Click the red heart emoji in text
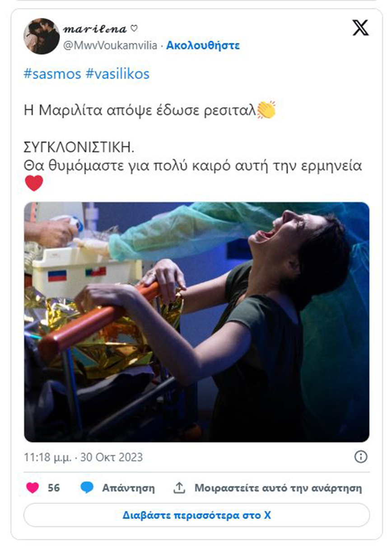The height and width of the screenshot is (546, 392). (x=34, y=183)
